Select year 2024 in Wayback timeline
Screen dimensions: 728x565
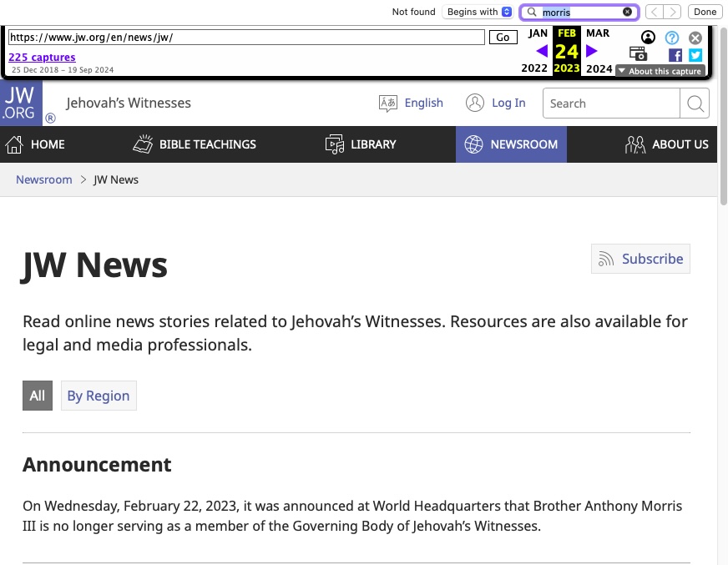(599, 68)
